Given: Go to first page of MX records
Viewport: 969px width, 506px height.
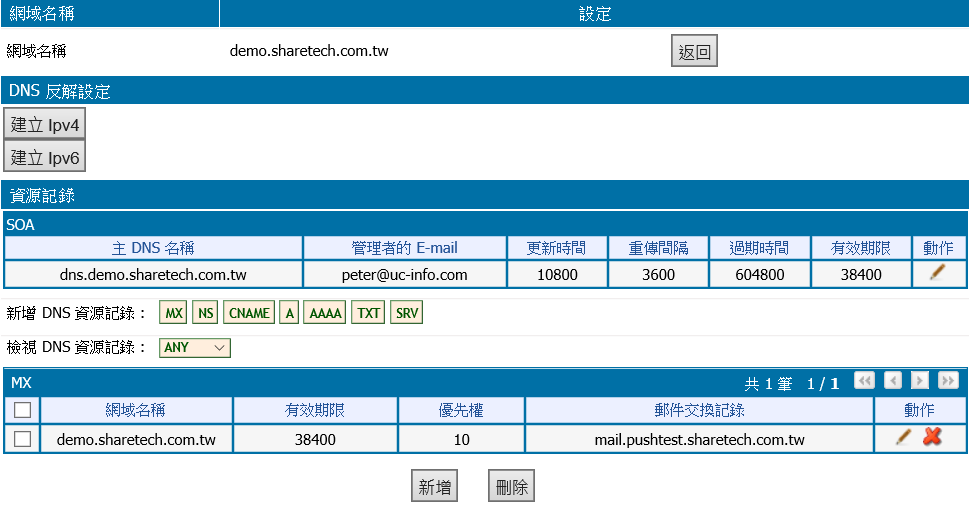Looking at the screenshot, I should (864, 381).
